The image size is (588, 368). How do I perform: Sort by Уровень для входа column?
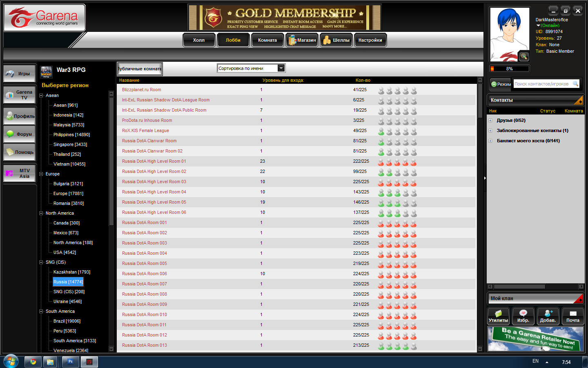tap(283, 80)
